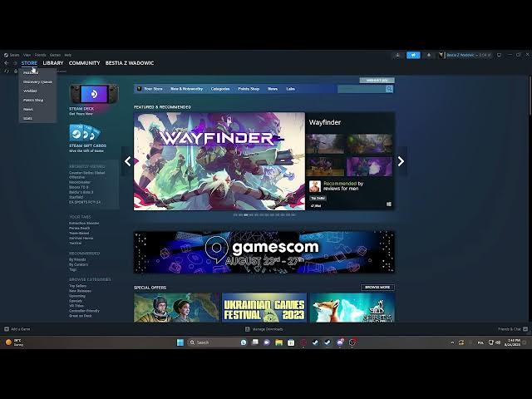This screenshot has width=532, height=399.
Task: Click the BROWSE MORE button
Action: coord(377,288)
